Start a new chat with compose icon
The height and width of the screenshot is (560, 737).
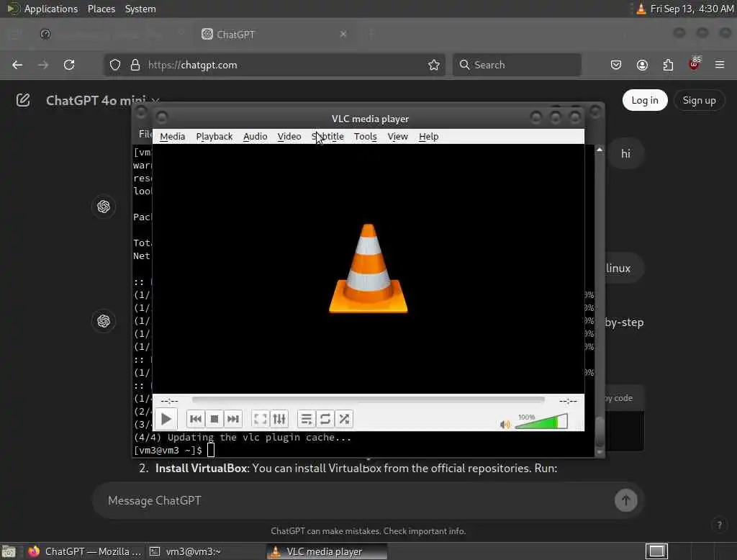coord(23,100)
